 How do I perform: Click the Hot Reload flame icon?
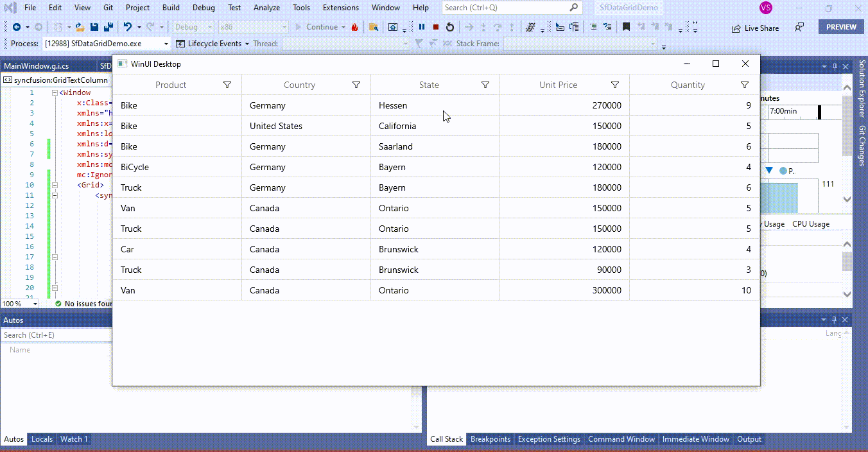click(x=354, y=27)
